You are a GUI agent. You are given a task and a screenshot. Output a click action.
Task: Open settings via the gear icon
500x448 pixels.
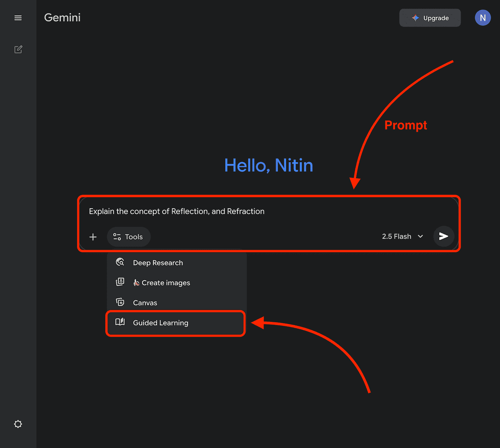[18, 424]
